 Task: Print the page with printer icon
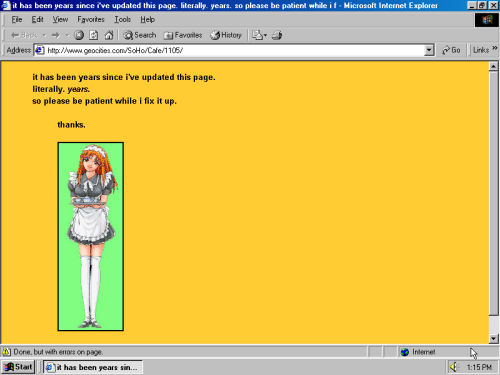(x=277, y=35)
